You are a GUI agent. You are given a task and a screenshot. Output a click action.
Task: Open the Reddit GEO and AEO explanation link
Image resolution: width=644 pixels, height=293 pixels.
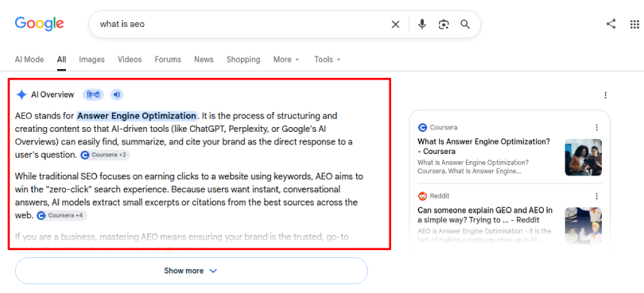click(485, 215)
